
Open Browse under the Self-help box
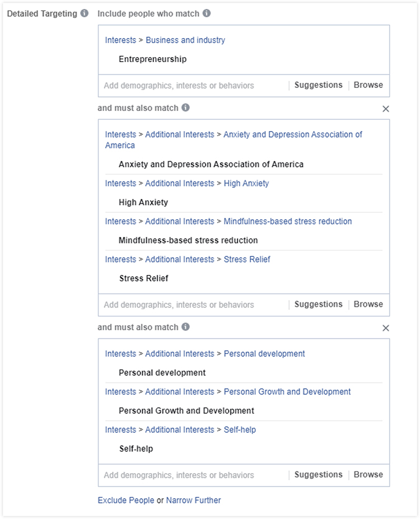[x=368, y=475]
